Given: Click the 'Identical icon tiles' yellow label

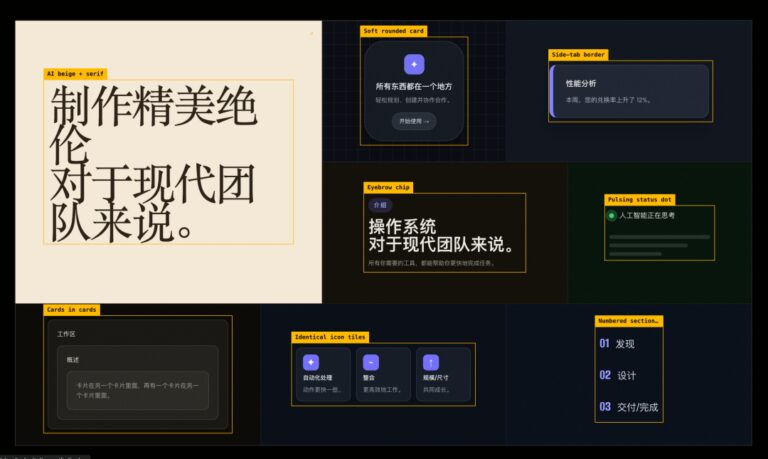Looking at the screenshot, I should (x=330, y=337).
